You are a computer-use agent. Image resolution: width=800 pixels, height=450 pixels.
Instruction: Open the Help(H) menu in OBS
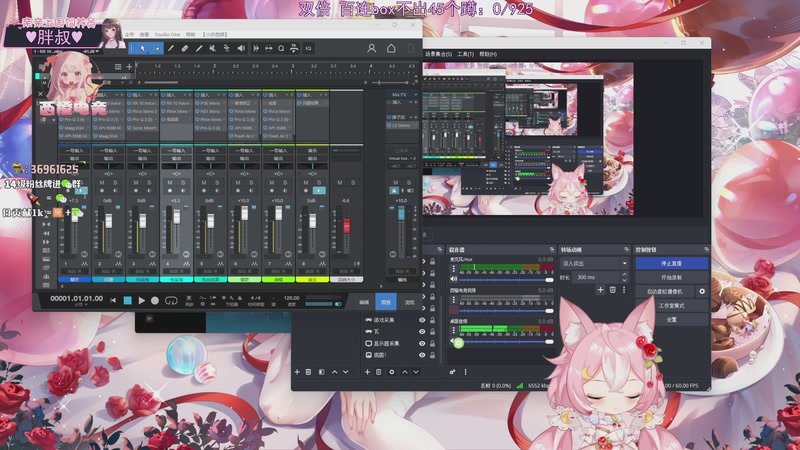[488, 54]
